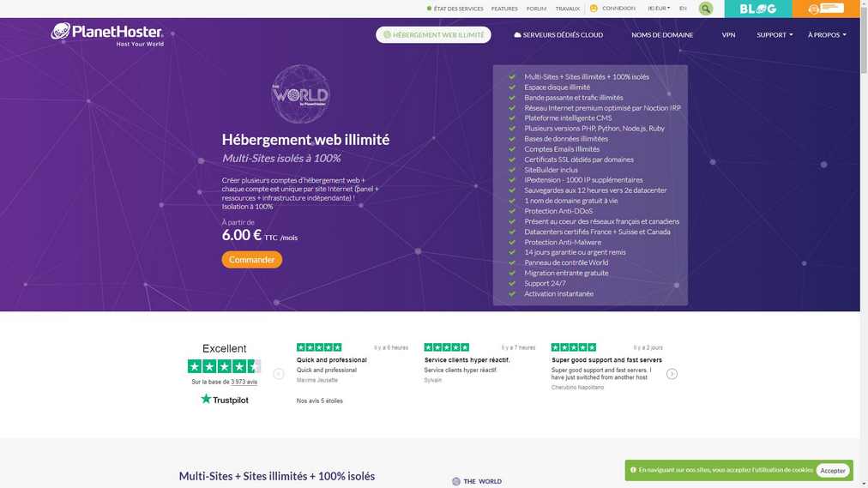Click the Trustpilot wordmark
868x488 pixels.
tap(231, 400)
